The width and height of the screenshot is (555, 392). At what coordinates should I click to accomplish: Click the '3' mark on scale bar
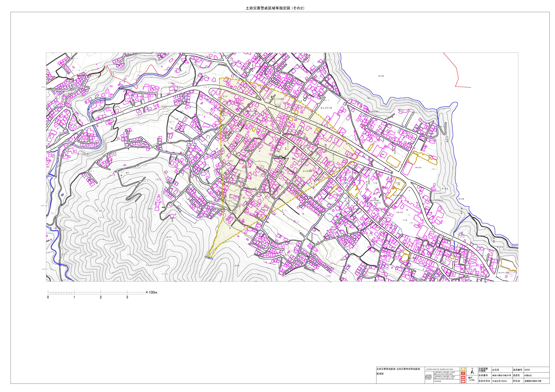127,297
